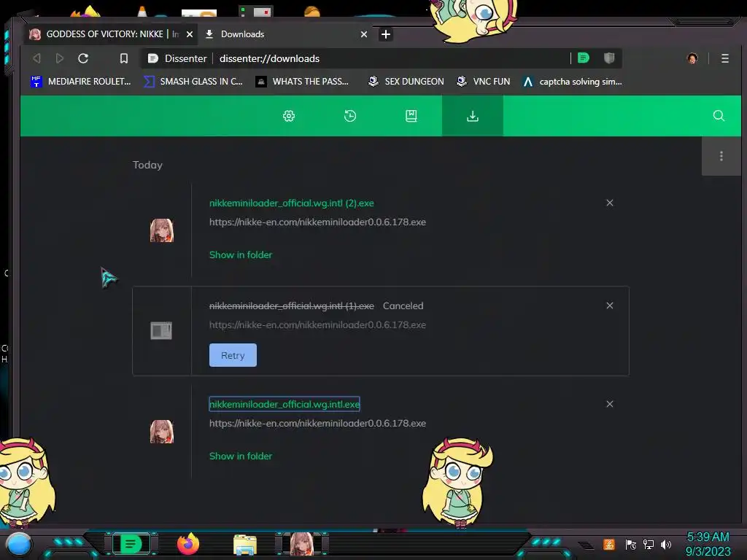Viewport: 747px width, 560px height.
Task: Click the canceled download's source URL
Action: pyautogui.click(x=318, y=324)
